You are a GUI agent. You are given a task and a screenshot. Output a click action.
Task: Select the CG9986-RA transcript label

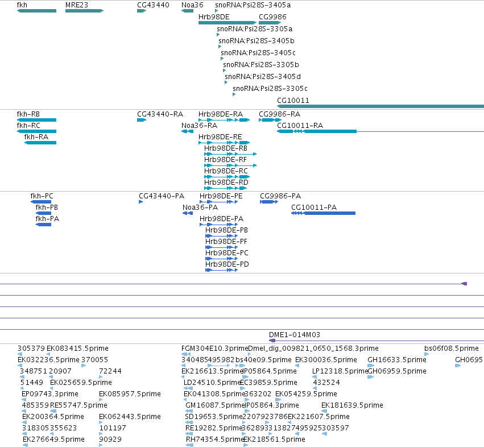coord(279,114)
